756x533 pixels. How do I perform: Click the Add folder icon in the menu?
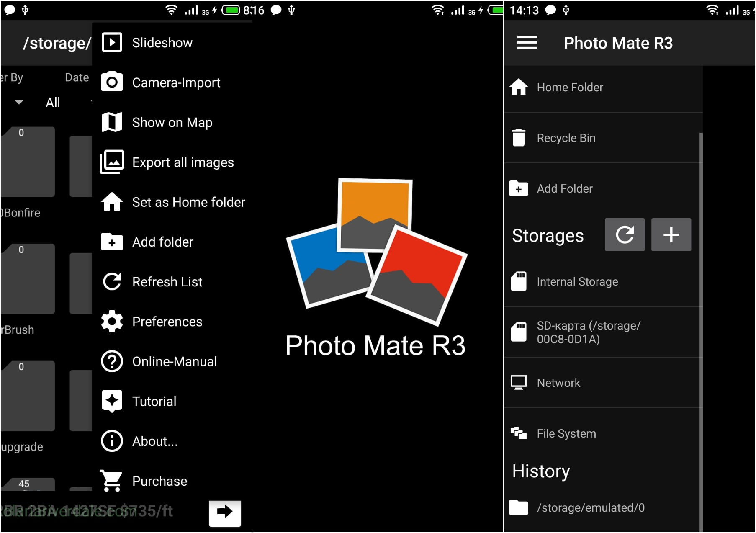112,242
